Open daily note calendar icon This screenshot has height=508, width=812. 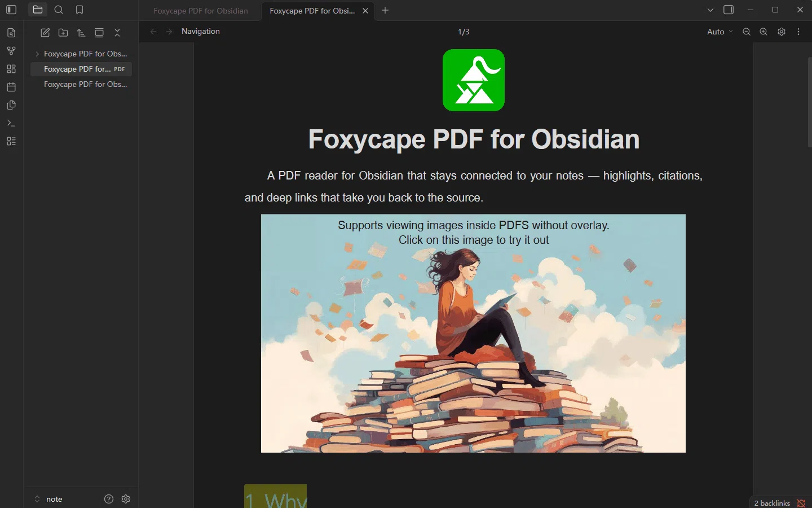11,87
